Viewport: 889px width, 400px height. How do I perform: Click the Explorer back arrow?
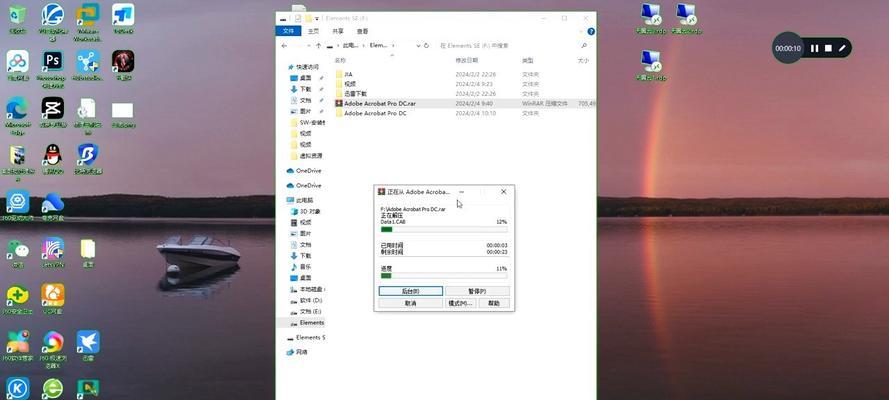[x=284, y=45]
